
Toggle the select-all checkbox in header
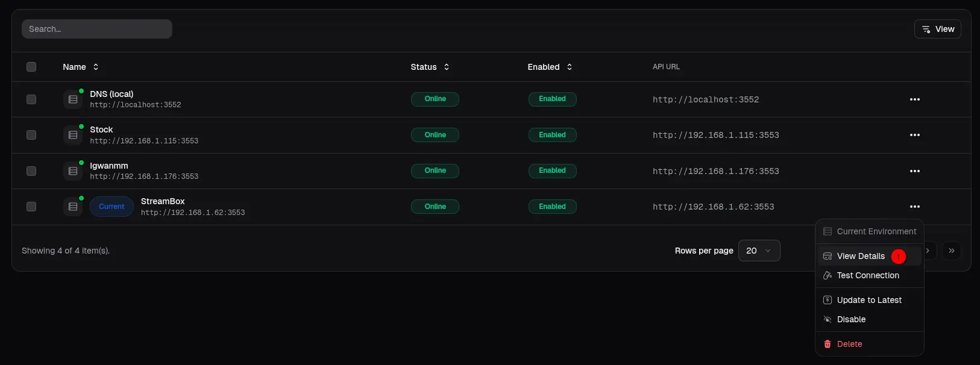(31, 67)
